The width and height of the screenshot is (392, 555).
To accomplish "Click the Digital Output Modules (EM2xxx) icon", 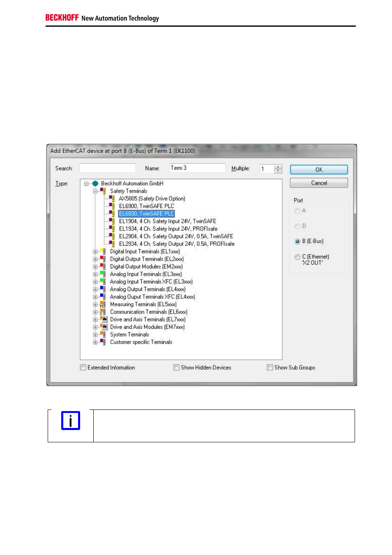I will click(103, 266).
